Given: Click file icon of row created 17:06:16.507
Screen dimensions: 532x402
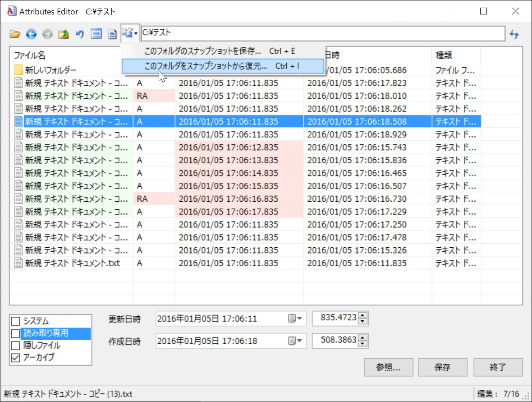Looking at the screenshot, I should [x=18, y=186].
